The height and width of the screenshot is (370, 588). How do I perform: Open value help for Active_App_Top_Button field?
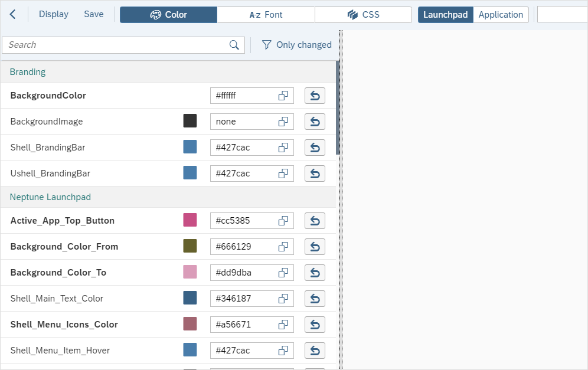coord(283,221)
